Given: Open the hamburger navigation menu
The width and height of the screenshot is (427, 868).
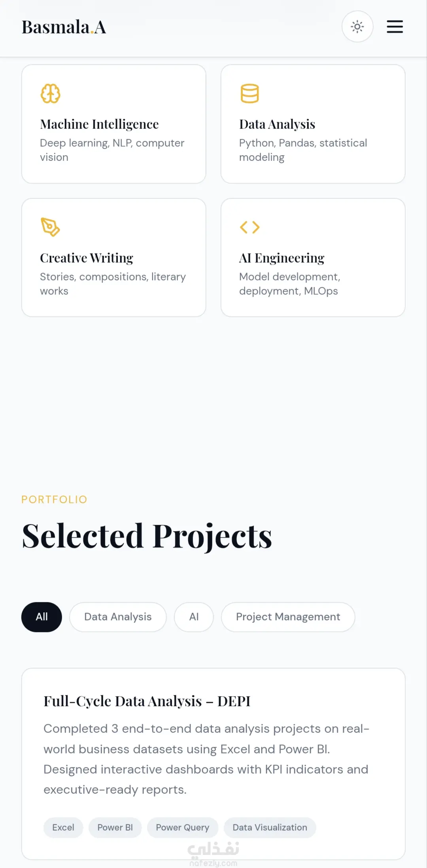Looking at the screenshot, I should click(395, 27).
